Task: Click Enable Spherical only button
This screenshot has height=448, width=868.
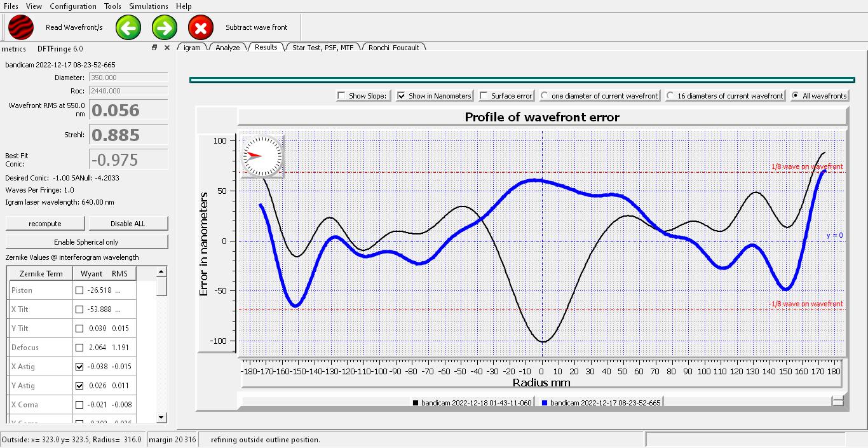Action: coord(86,242)
